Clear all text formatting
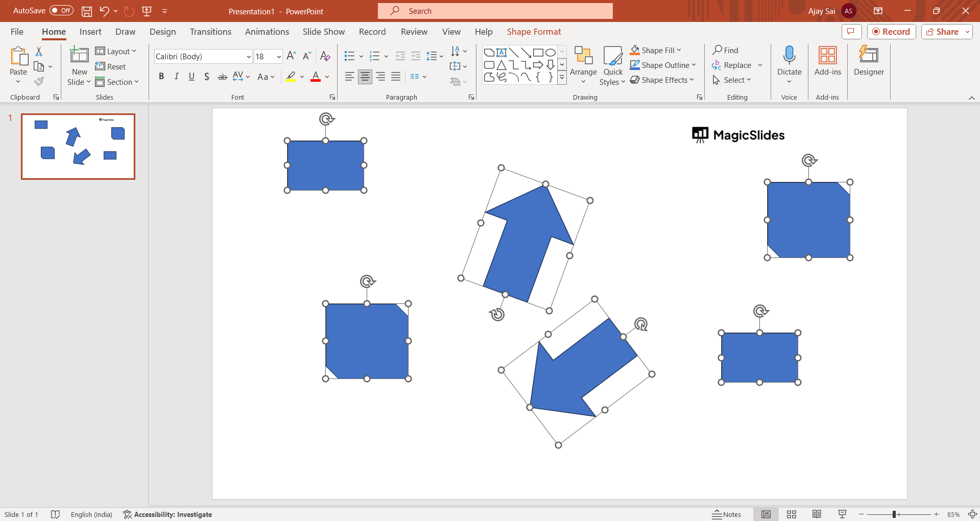The image size is (980, 521). point(325,56)
